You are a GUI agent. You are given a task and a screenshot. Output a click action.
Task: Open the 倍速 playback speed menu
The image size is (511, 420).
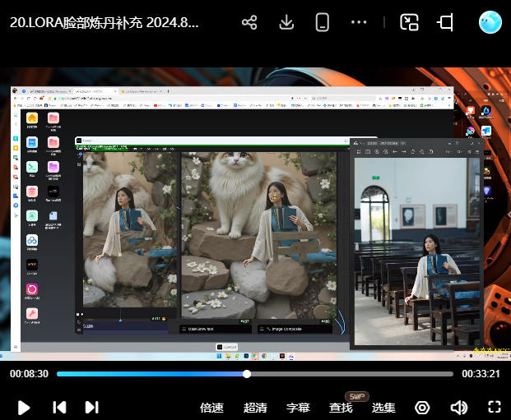click(x=212, y=408)
